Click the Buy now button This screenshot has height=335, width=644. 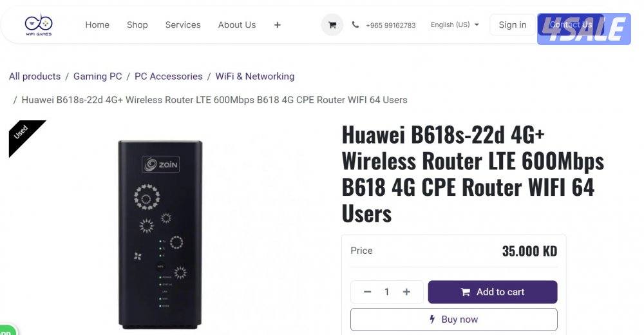click(x=454, y=320)
